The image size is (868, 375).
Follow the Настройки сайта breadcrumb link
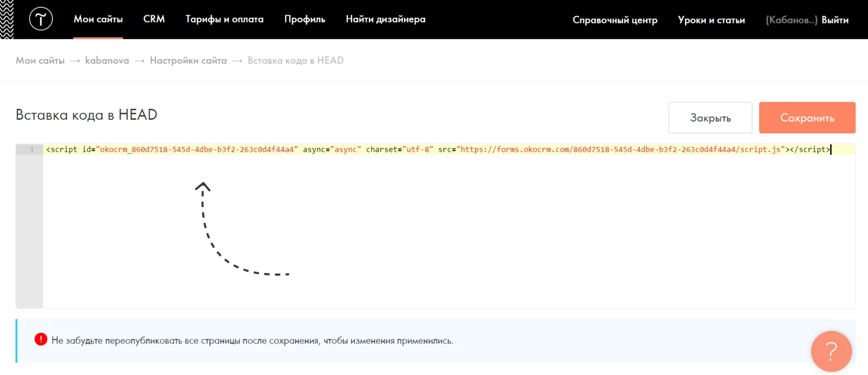[x=188, y=60]
